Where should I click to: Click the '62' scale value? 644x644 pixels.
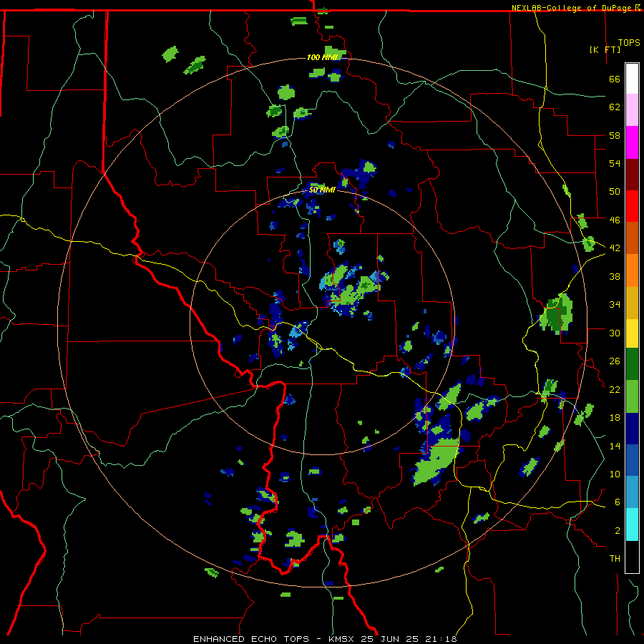[615, 107]
